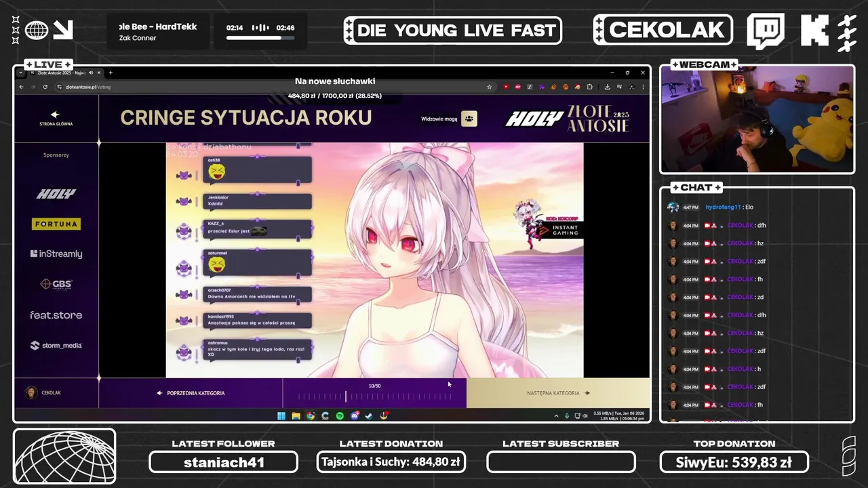Image resolution: width=868 pixels, height=488 pixels.
Task: Open the tab search dropdown arrow
Action: 20,73
